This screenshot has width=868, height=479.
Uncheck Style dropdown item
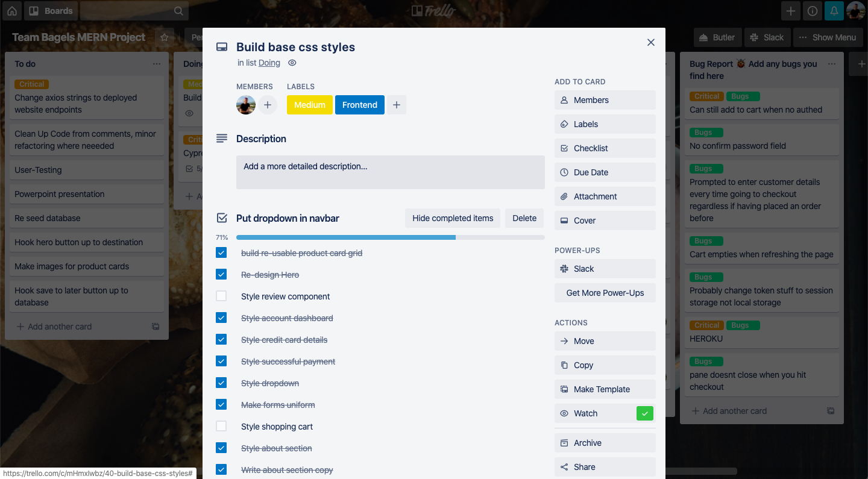click(x=221, y=383)
